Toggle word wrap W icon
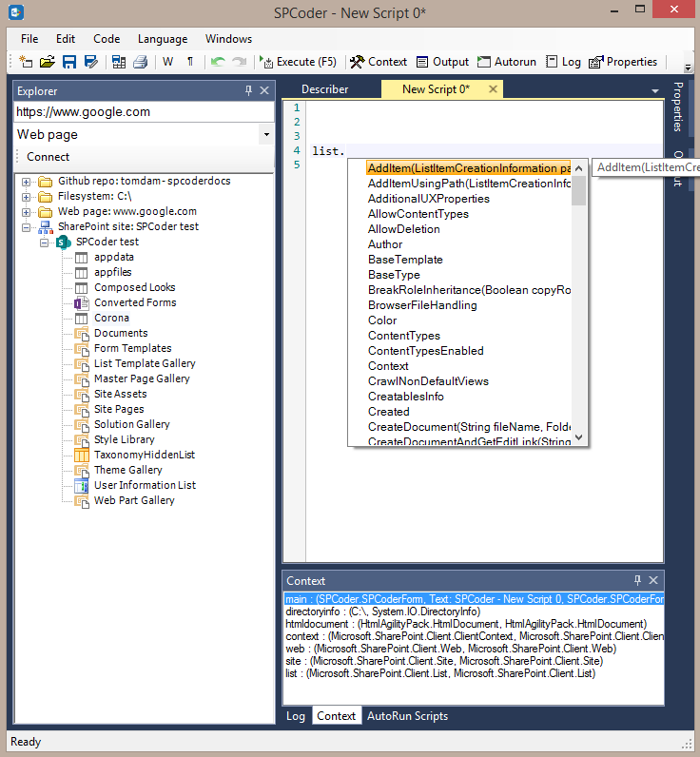The width and height of the screenshot is (700, 757). [168, 62]
